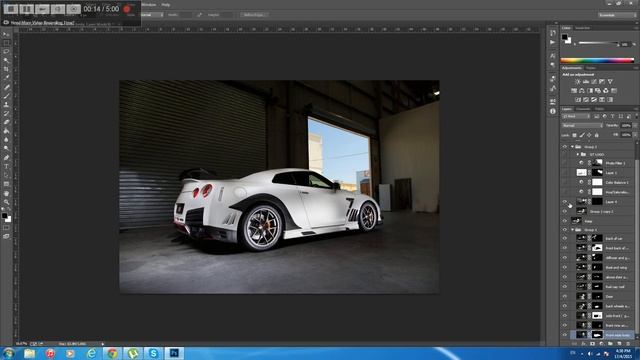The image size is (640, 360).
Task: Click the color spectrum ramp
Action: pyautogui.click(x=597, y=60)
